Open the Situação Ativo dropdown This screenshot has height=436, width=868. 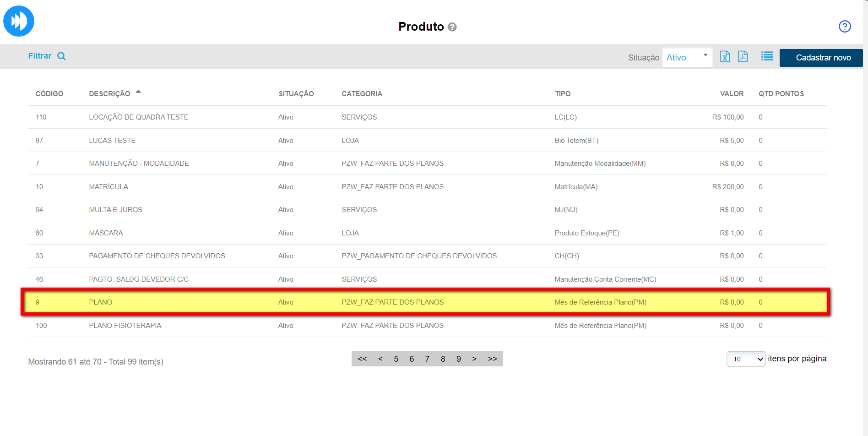tap(687, 57)
